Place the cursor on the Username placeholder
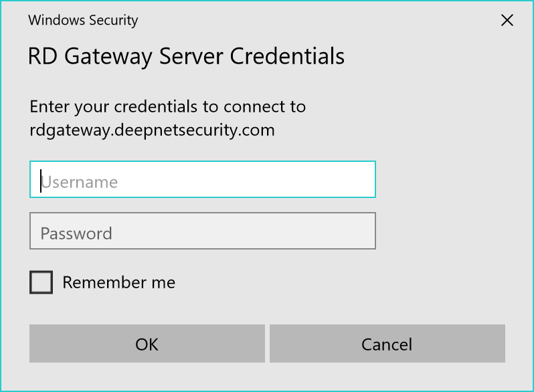The image size is (534, 392). pos(80,182)
